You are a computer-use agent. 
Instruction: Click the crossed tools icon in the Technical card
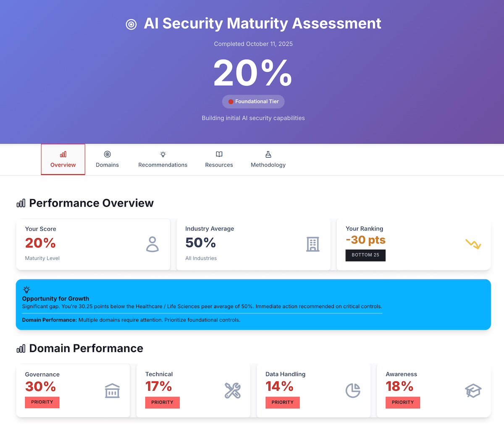tap(232, 390)
